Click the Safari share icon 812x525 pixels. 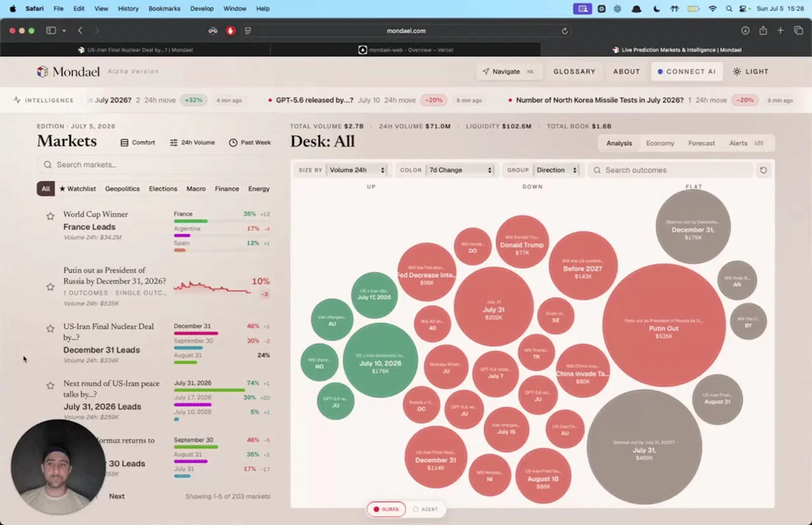click(763, 30)
